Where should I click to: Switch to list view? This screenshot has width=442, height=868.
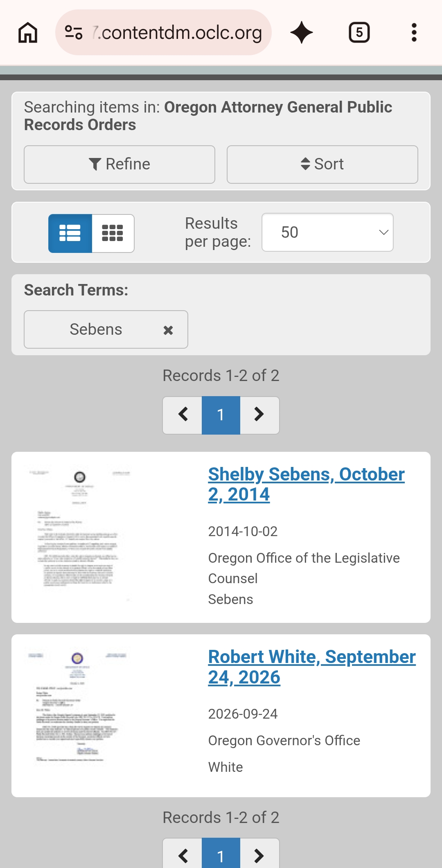coord(70,233)
